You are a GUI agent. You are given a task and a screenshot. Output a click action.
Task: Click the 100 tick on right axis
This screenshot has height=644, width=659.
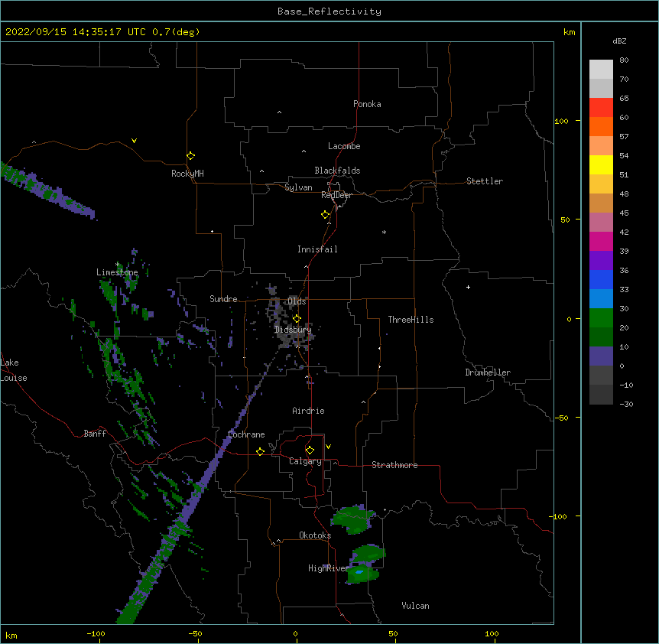click(x=561, y=121)
